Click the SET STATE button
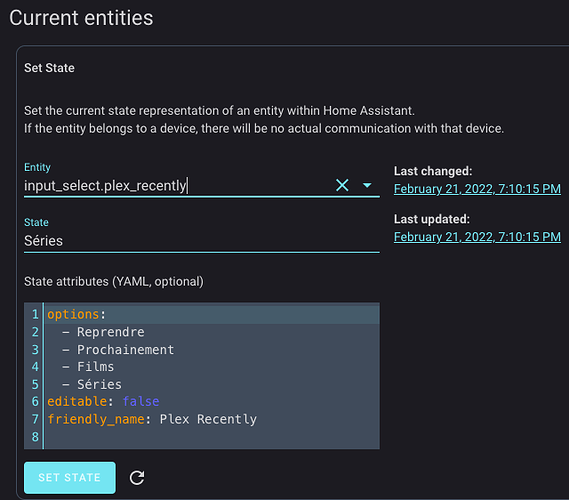The height and width of the screenshot is (500, 569). click(x=70, y=478)
